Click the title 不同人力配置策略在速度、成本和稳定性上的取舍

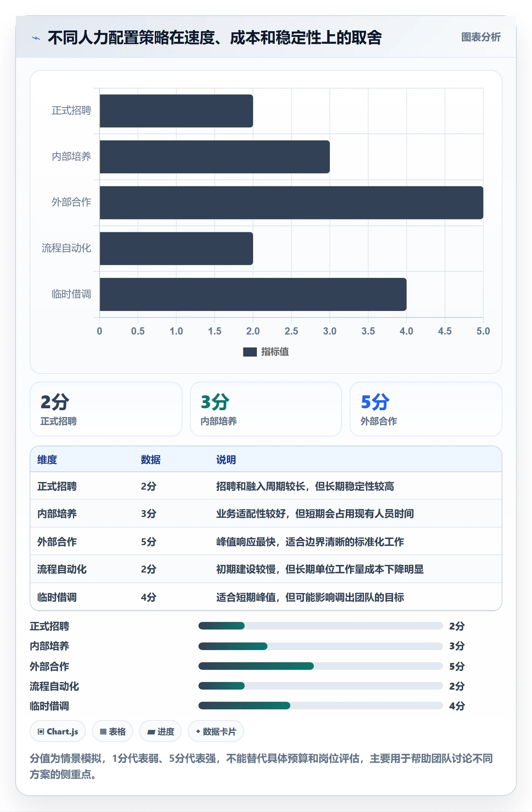[215, 38]
